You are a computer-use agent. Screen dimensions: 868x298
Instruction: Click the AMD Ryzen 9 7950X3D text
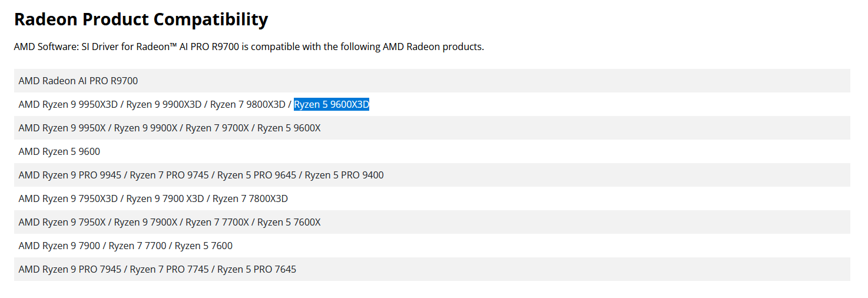point(68,199)
